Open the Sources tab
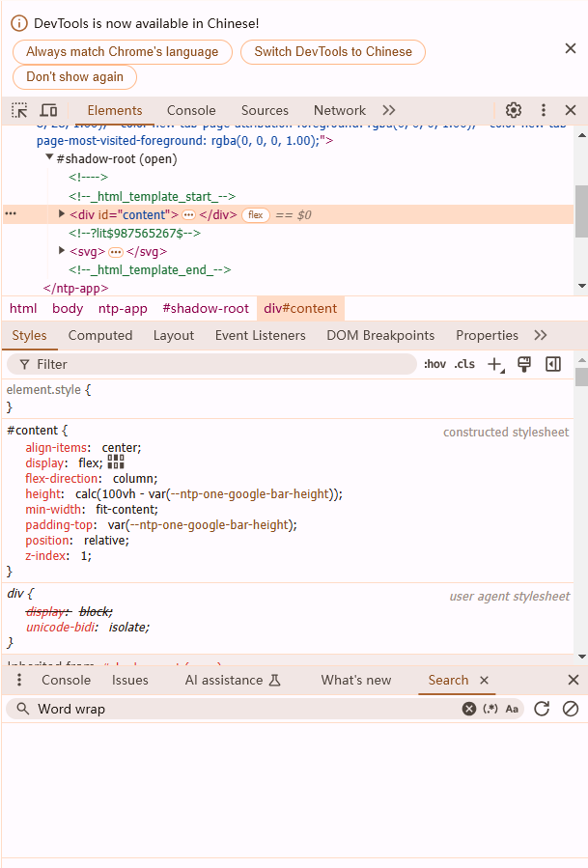The width and height of the screenshot is (588, 868). click(x=265, y=110)
